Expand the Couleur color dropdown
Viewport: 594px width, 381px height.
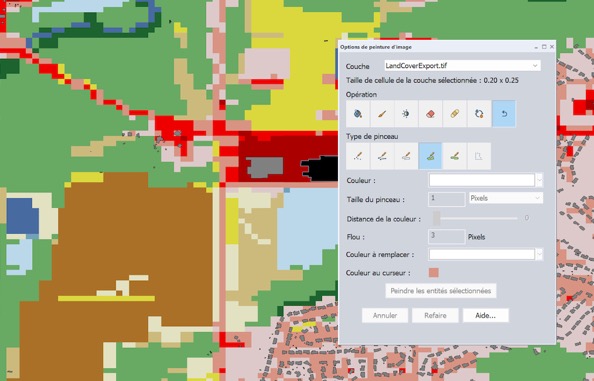539,180
